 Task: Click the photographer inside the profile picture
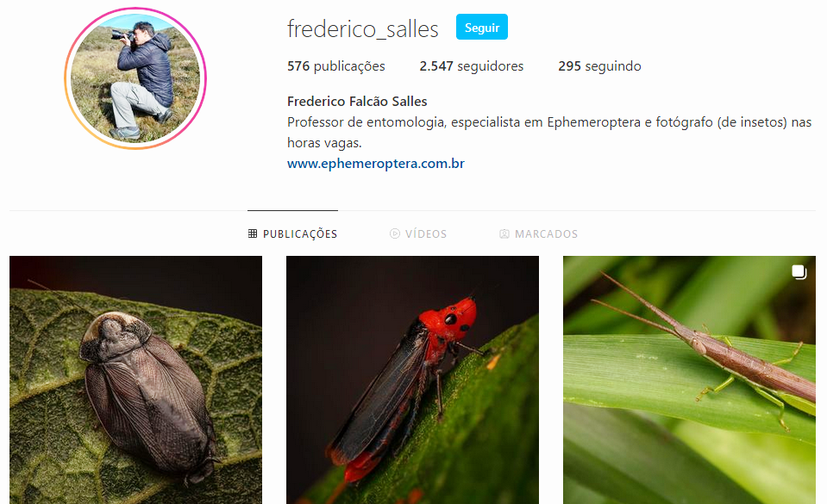[x=143, y=79]
